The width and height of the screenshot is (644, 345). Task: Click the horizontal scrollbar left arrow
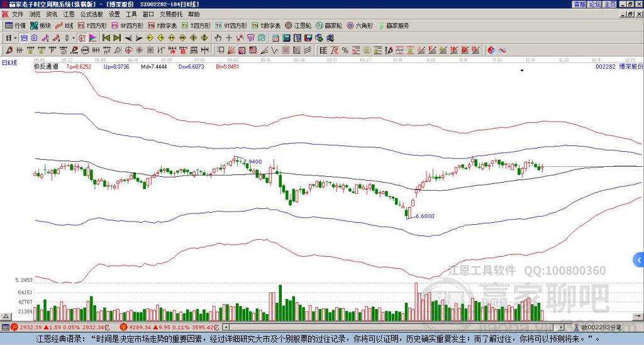[226, 327]
